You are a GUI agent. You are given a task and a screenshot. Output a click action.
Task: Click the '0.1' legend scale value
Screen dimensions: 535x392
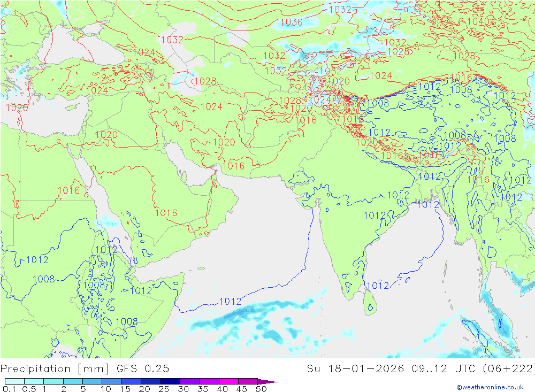[9, 389]
